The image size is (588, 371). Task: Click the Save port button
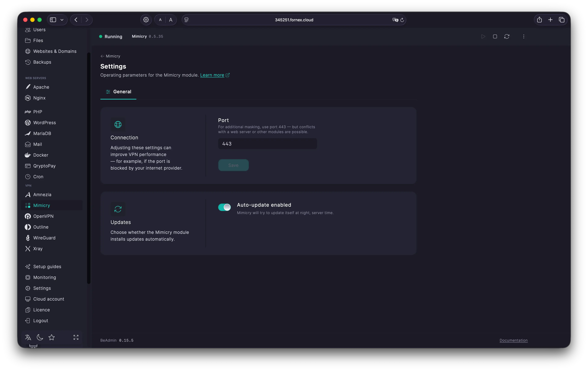(233, 165)
